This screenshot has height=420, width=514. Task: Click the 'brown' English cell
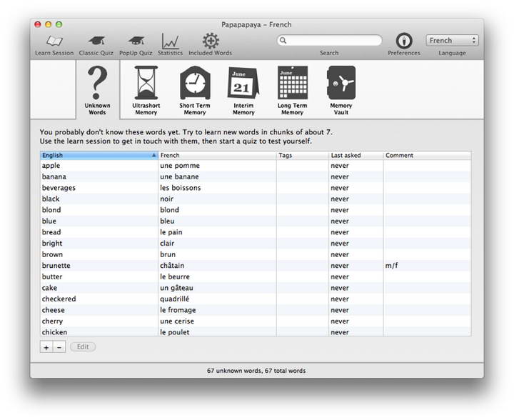click(99, 254)
